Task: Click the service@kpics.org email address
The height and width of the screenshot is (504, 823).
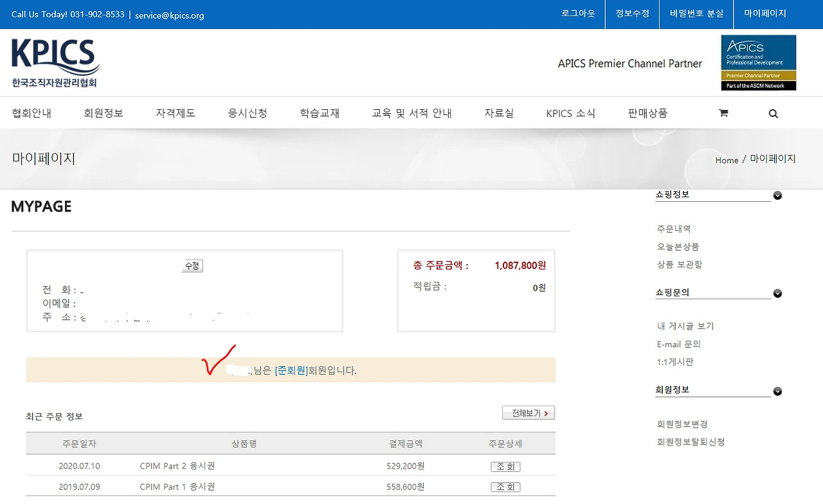Action: point(170,15)
